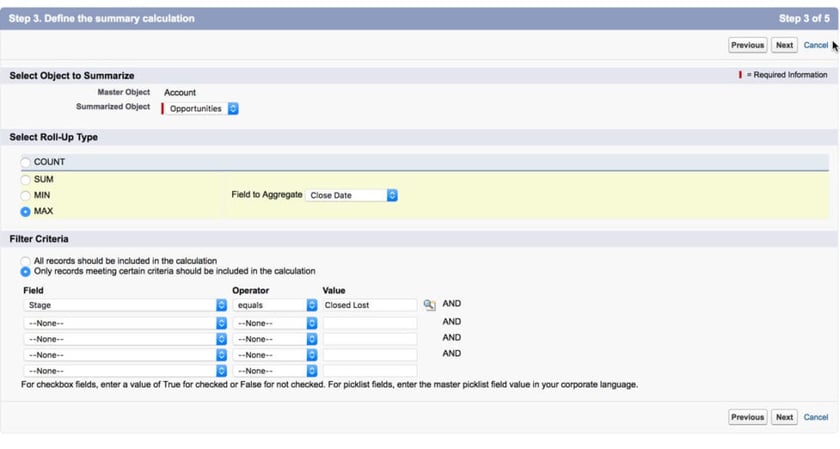Image resolution: width=840 pixels, height=449 pixels.
Task: Open the lookup icon beside Closed Lost
Action: (x=429, y=305)
